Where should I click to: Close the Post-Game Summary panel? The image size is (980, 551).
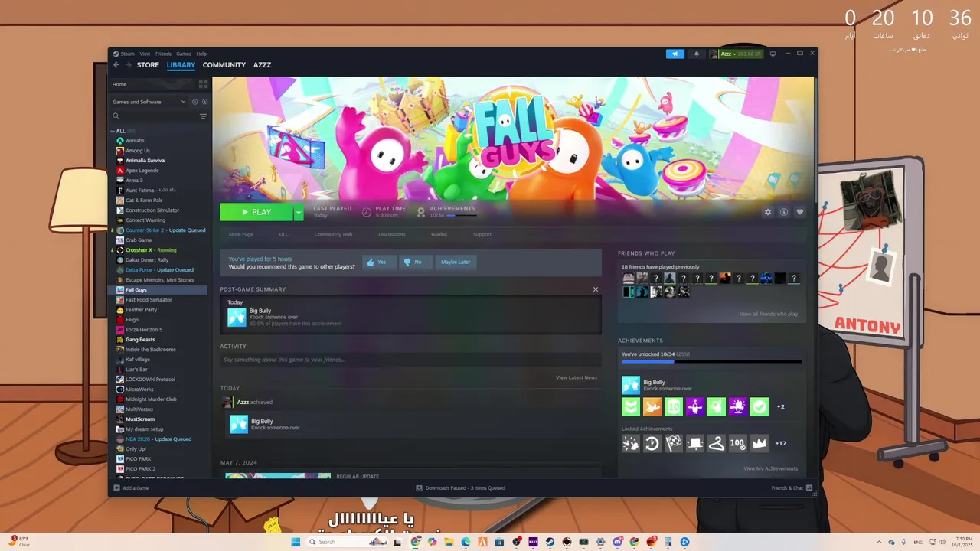(x=596, y=289)
